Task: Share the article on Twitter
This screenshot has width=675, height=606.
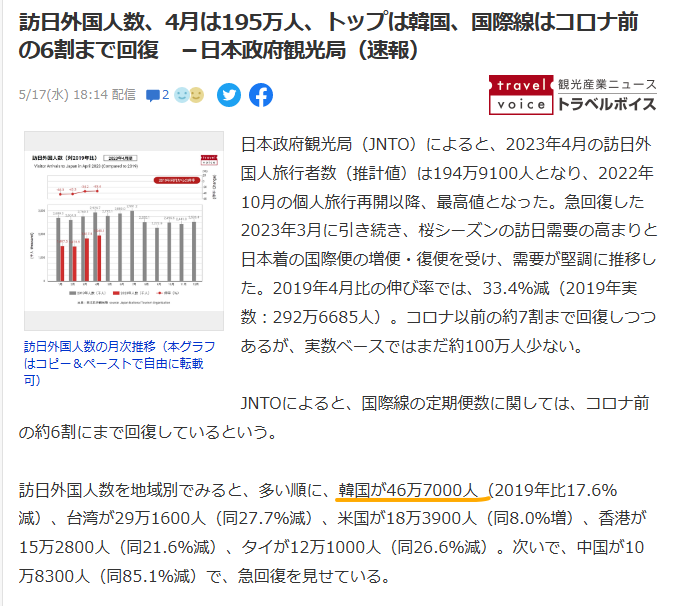Action: click(229, 95)
